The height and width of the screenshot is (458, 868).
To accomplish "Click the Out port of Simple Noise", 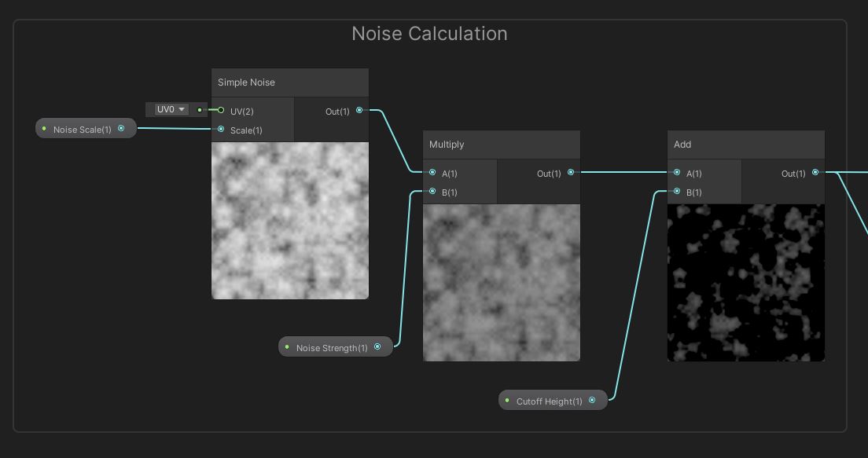I will click(359, 110).
